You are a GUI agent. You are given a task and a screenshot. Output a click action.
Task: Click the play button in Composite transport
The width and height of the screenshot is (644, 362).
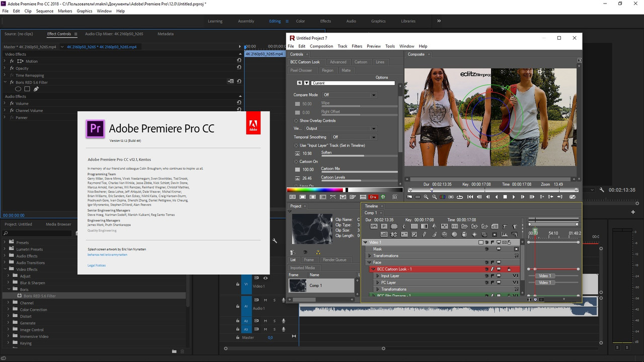point(514,197)
